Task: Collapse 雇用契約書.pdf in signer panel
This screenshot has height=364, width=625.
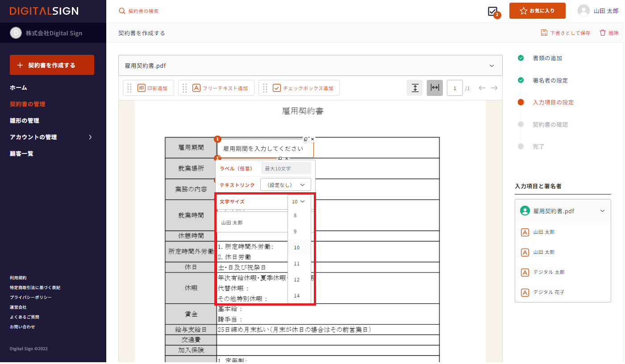Action: [x=602, y=211]
